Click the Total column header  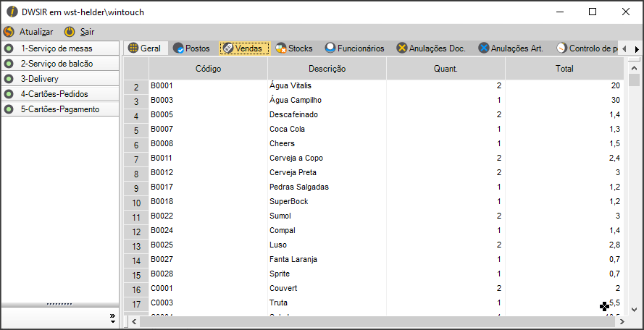click(564, 69)
